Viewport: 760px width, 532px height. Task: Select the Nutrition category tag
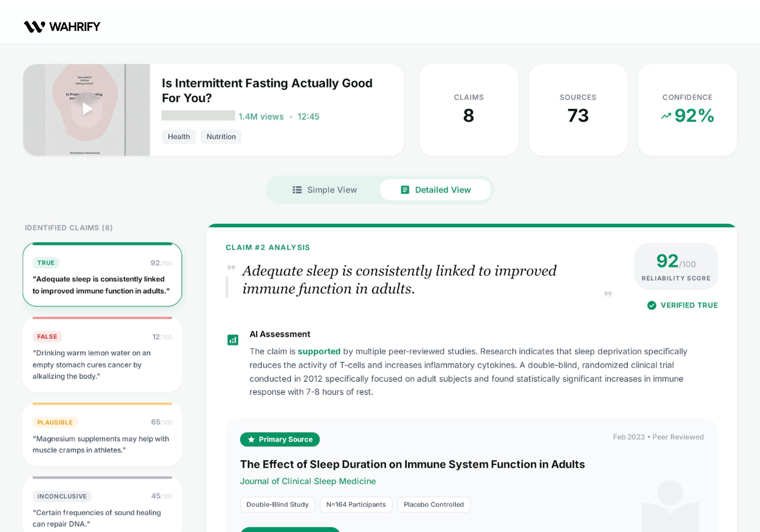[x=221, y=137]
